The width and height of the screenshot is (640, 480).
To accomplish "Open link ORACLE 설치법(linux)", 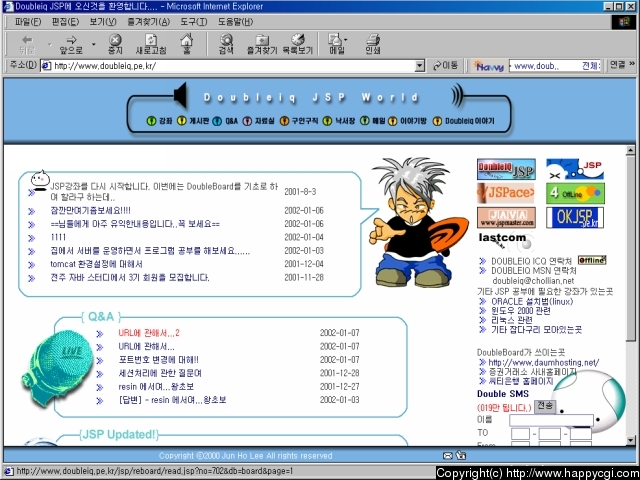I will pos(532,302).
